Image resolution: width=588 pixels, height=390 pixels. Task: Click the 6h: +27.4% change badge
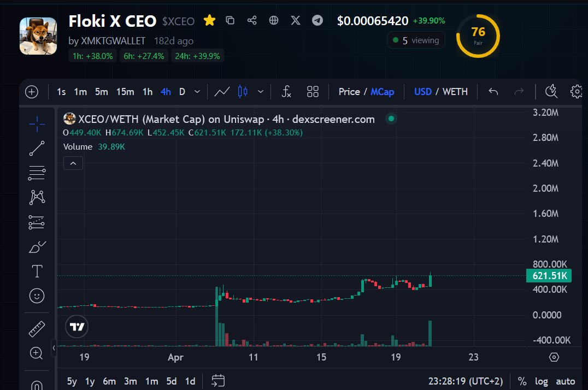click(x=144, y=56)
